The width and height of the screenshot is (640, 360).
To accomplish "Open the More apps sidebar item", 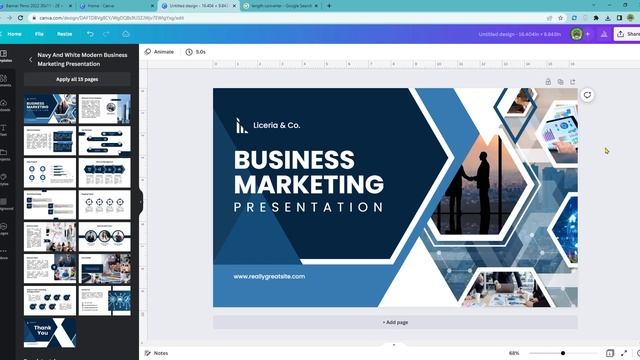I will (x=4, y=253).
